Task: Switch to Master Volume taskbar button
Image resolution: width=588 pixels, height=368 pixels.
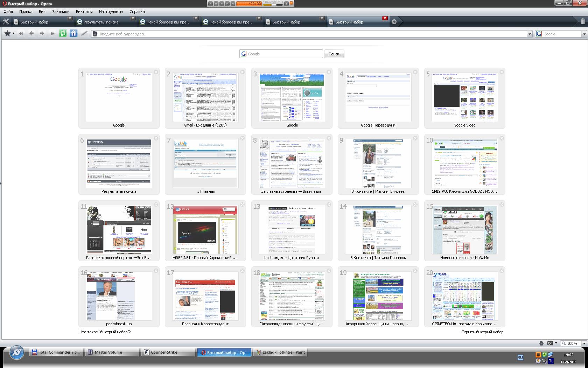Action: [112, 352]
